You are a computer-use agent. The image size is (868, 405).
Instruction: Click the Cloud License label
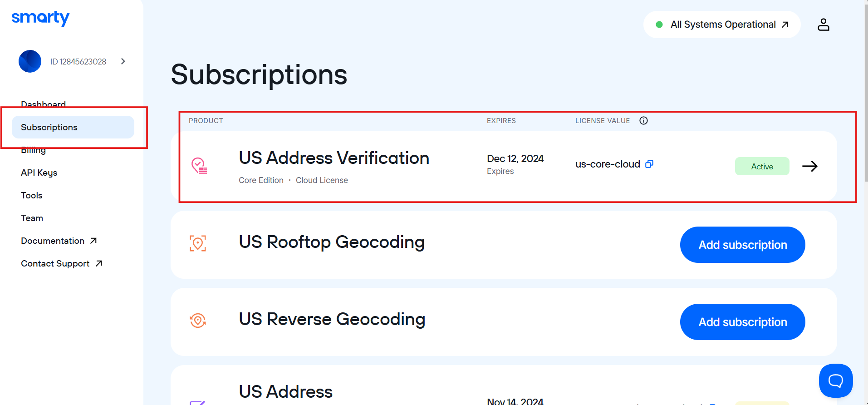(x=322, y=180)
